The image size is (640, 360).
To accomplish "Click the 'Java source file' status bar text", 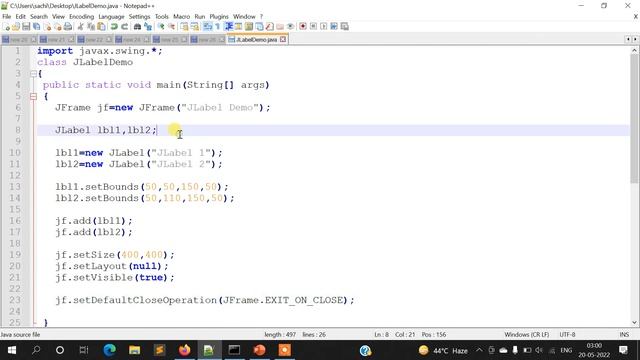I will pos(20,334).
